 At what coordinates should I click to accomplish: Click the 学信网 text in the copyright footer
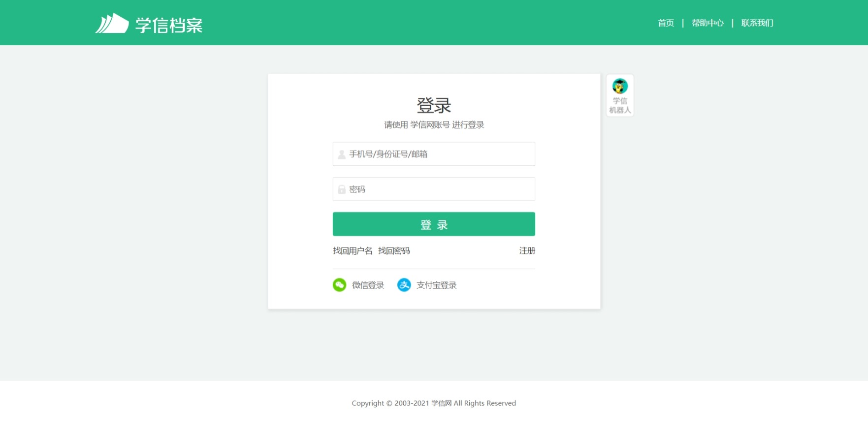coord(441,403)
